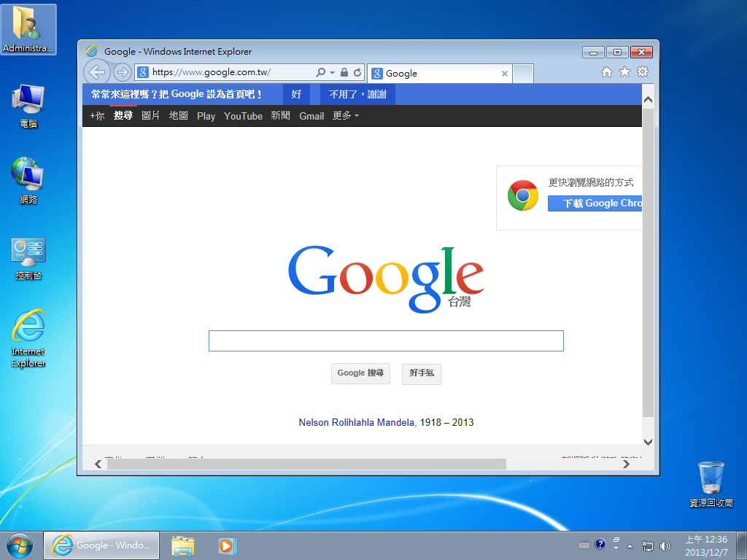The width and height of the screenshot is (747, 560).
Task: Select the Administrator folder desktop icon
Action: (x=28, y=29)
